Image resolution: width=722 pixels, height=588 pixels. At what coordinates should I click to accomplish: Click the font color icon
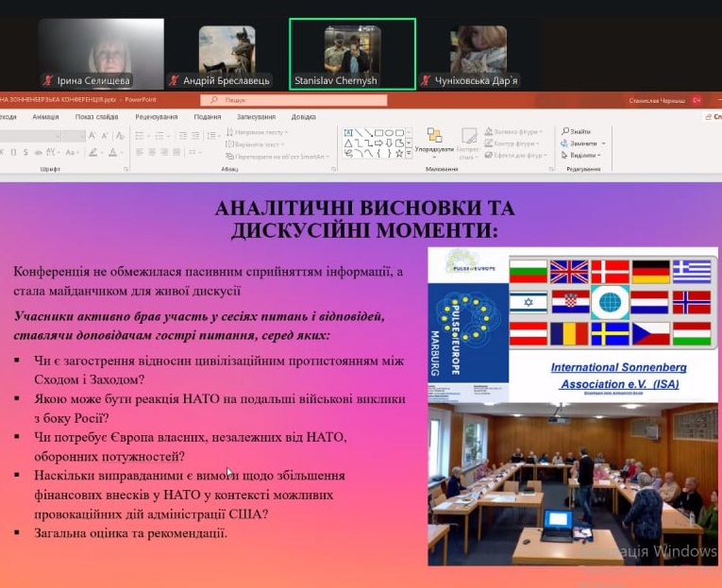coord(112,152)
